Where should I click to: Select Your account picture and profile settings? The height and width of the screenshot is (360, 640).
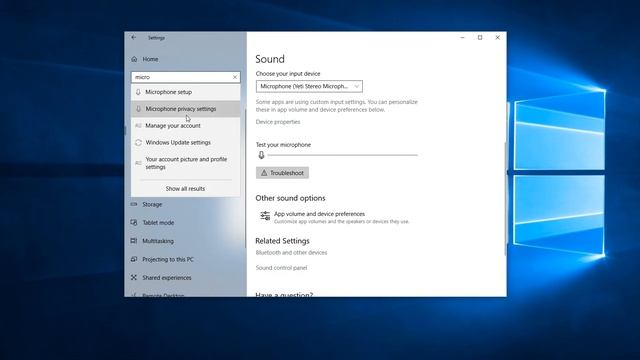pyautogui.click(x=186, y=163)
